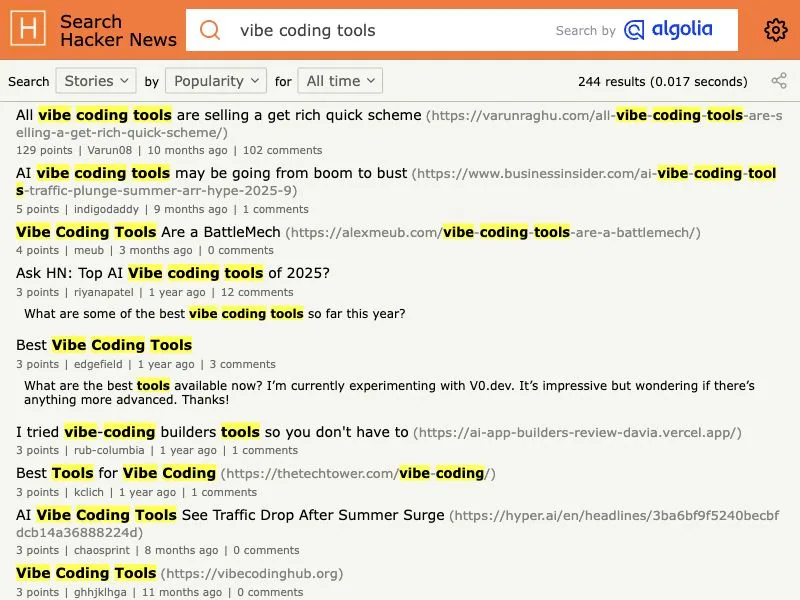Viewport: 800px width, 600px height.
Task: Open 'I tried vibe-coding builders tools so you don't have to'
Action: tap(212, 432)
